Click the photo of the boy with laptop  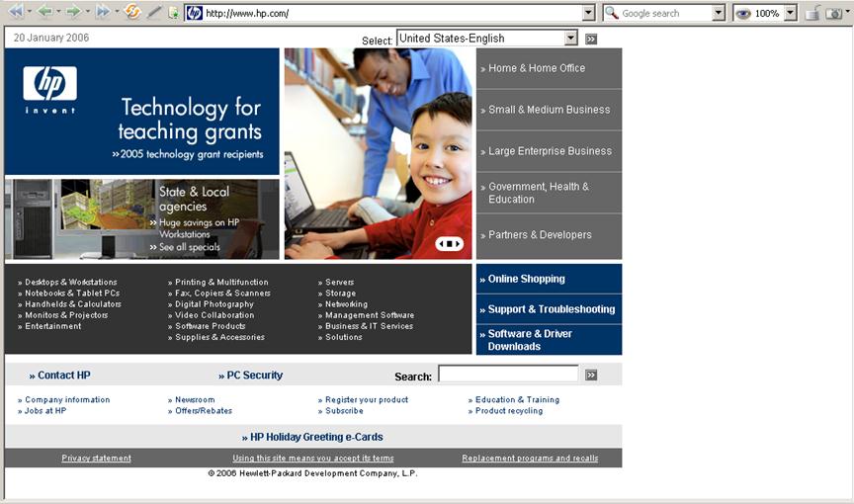tap(378, 153)
